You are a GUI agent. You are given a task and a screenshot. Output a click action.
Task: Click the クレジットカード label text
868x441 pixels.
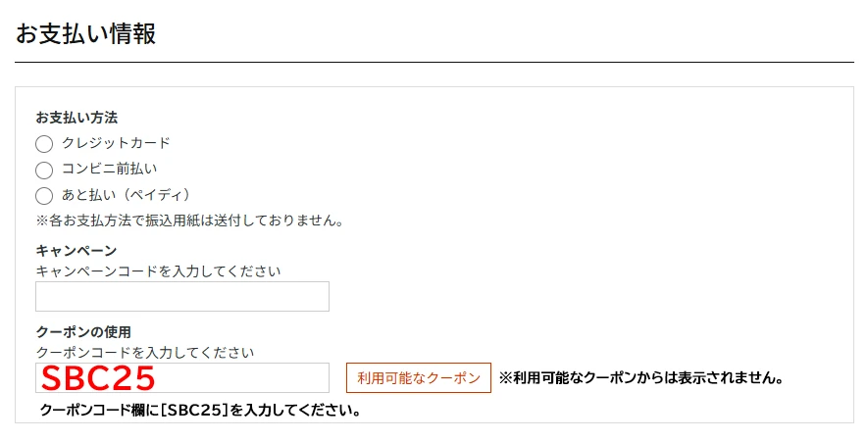point(116,143)
